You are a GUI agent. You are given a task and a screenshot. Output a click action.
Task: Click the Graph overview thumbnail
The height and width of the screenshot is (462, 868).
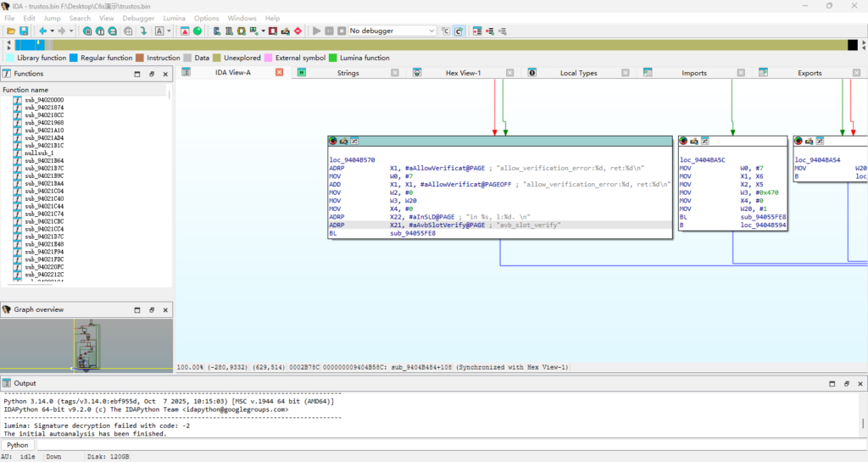pos(88,343)
